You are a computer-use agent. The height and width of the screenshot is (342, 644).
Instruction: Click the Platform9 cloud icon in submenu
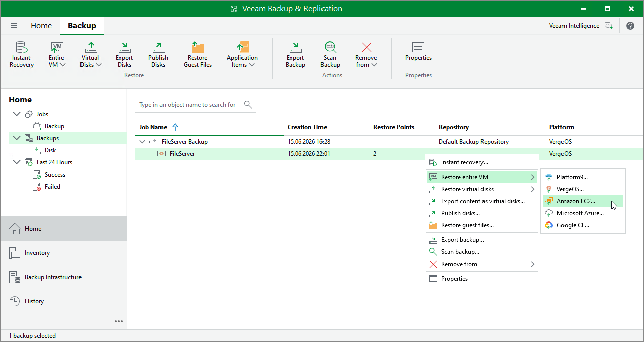tap(549, 177)
